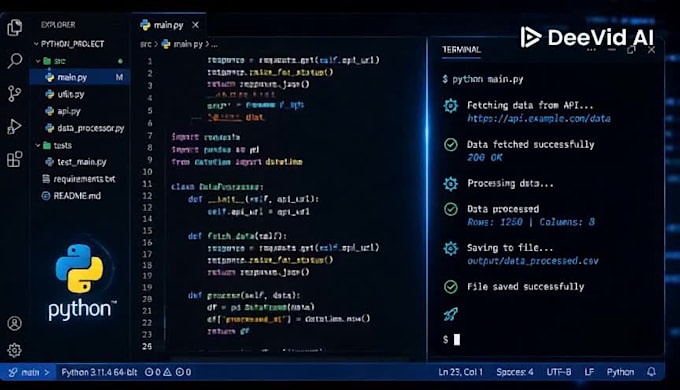This screenshot has width=680, height=390.
Task: Open the Manage gear icon
Action: (14, 350)
